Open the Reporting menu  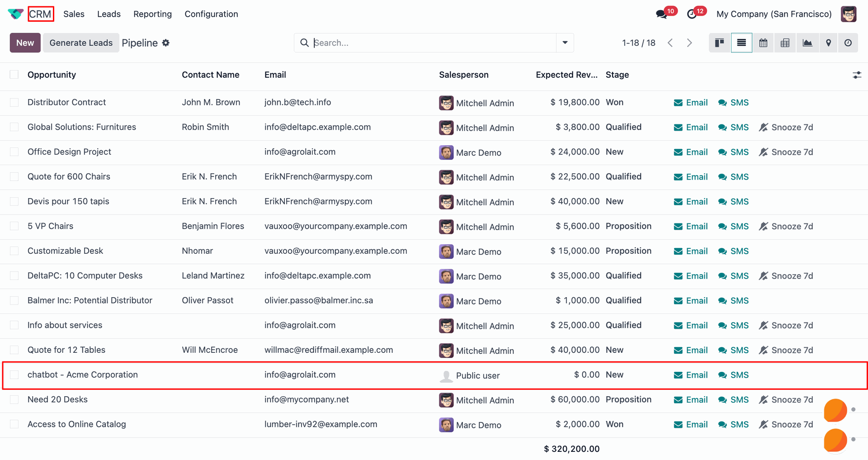pos(152,14)
